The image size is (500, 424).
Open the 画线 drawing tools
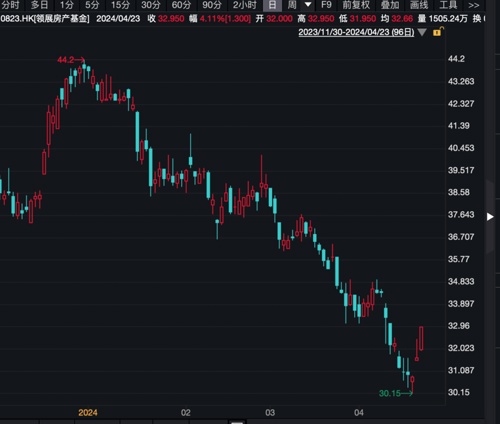tap(419, 5)
